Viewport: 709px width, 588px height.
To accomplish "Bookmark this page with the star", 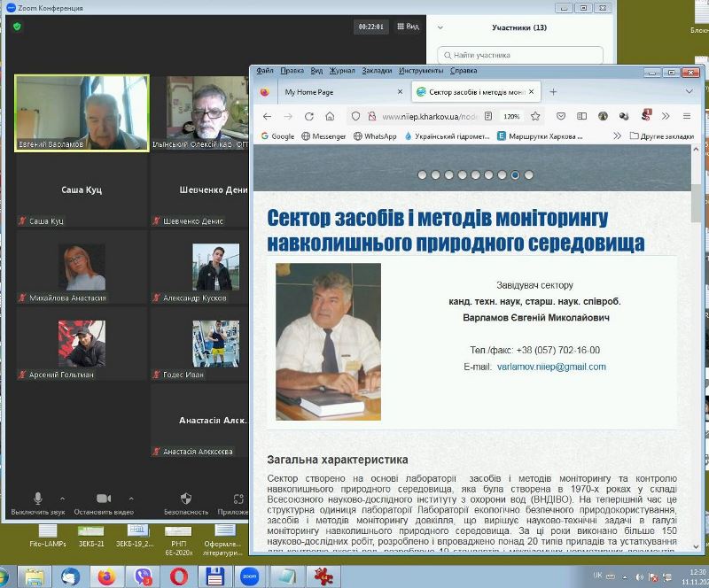I will click(x=535, y=116).
